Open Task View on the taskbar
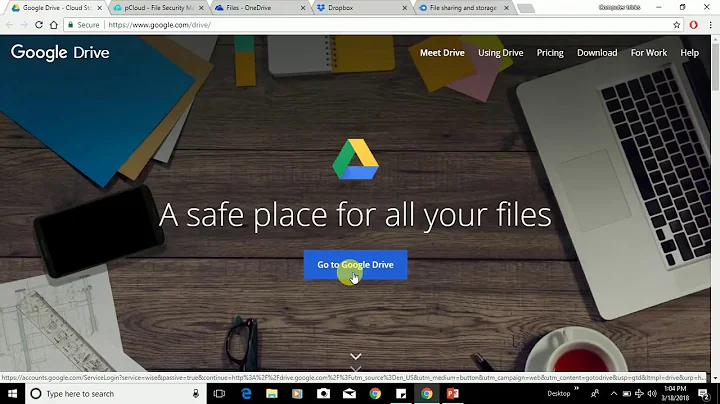The width and height of the screenshot is (720, 404). [219, 393]
